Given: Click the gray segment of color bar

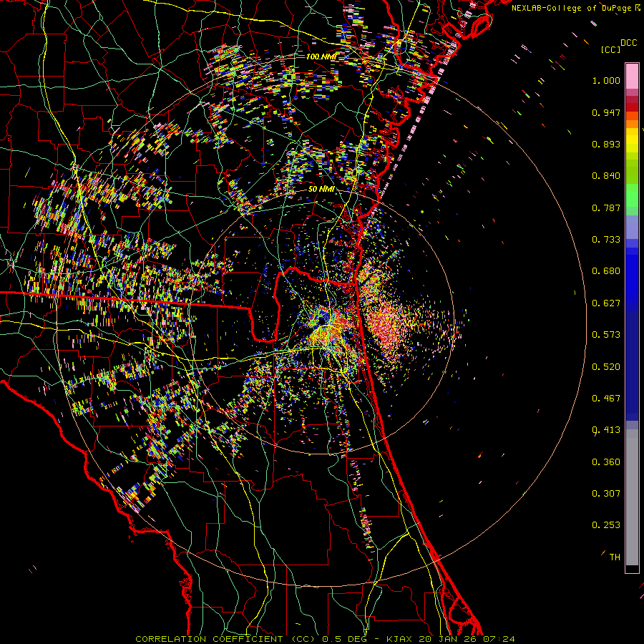Looking at the screenshot, I should click(x=632, y=497).
